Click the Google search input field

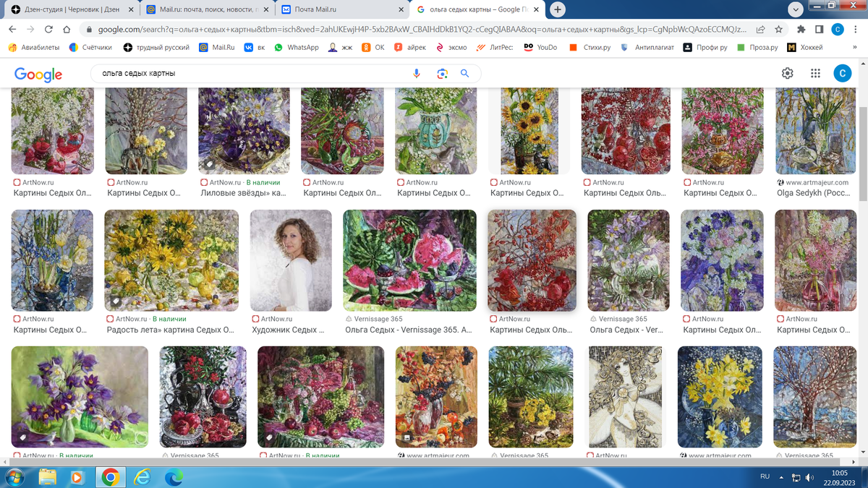[x=253, y=74]
